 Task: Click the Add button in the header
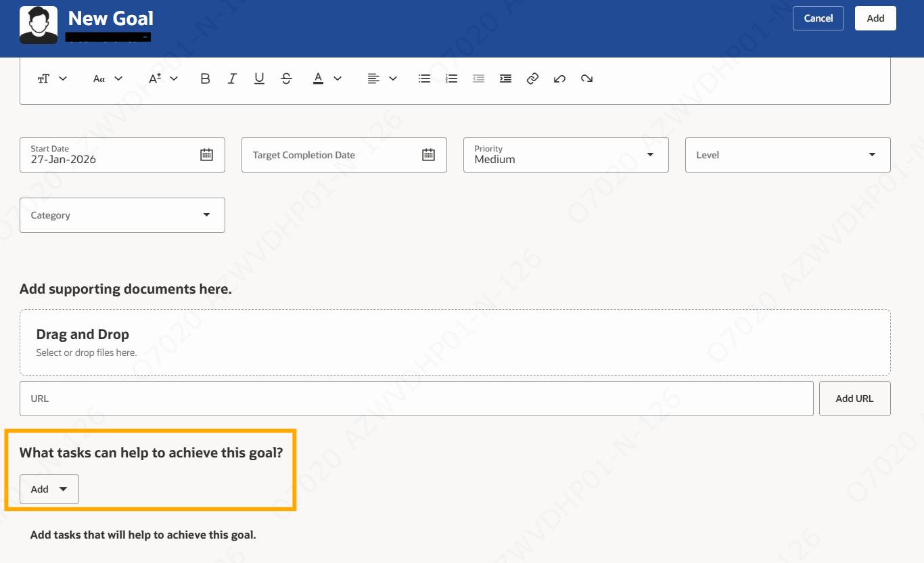point(876,18)
